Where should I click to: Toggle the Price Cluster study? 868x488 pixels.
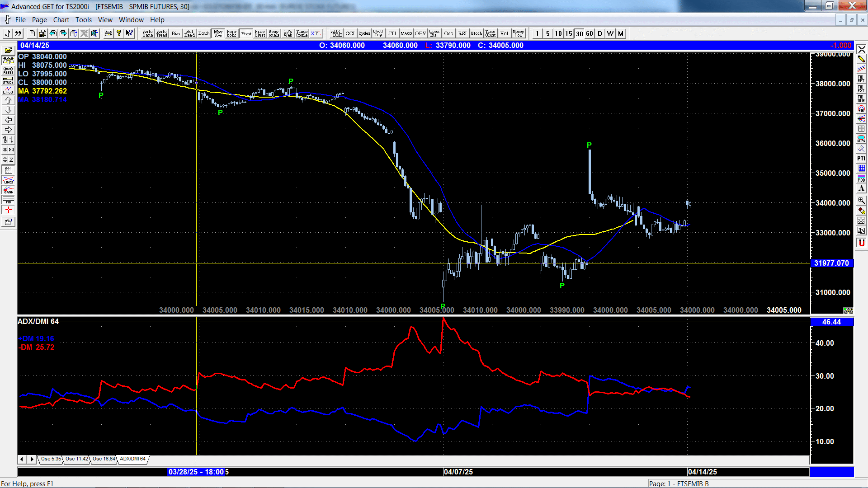click(x=260, y=33)
